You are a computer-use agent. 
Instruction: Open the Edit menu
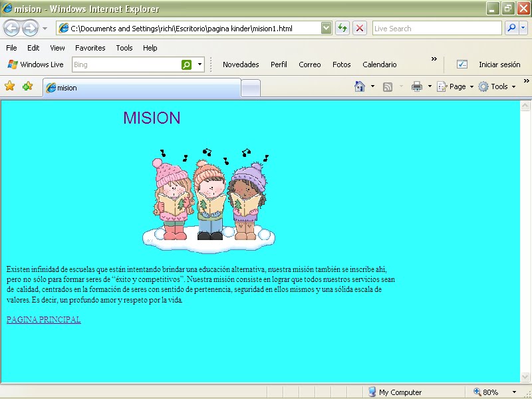[33, 48]
